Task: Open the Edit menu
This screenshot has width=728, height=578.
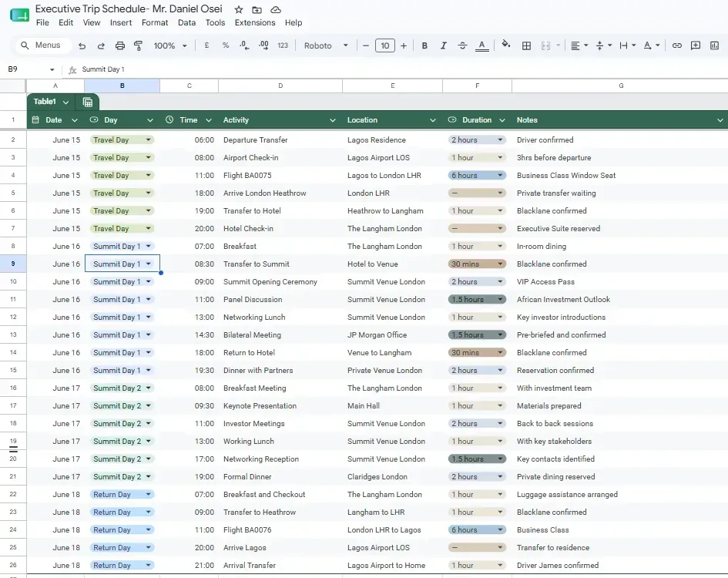Action: click(x=65, y=22)
